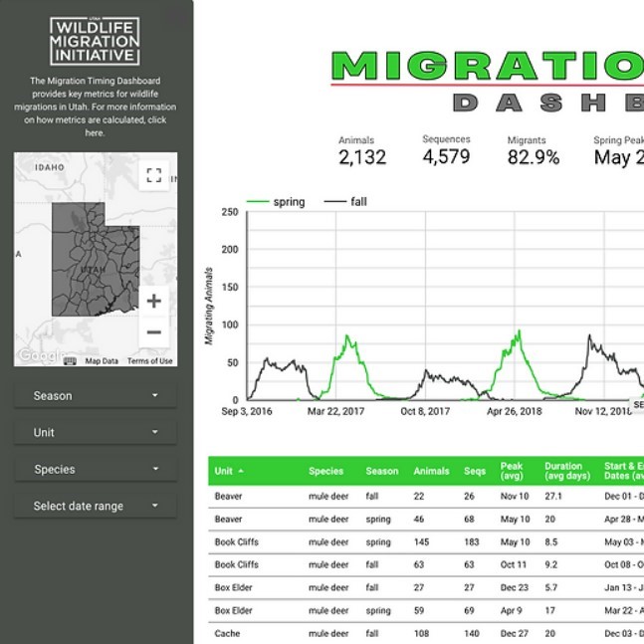Click 'here' link for metric information

tap(95, 133)
